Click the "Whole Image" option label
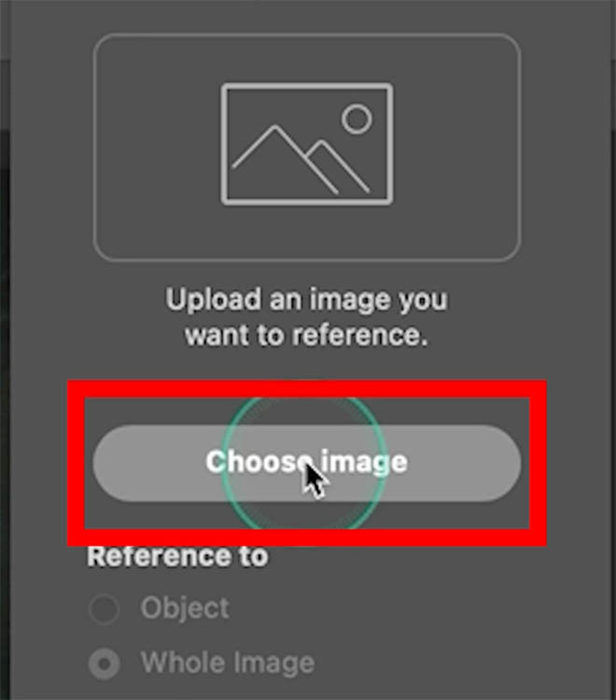616x700 pixels. point(227,663)
